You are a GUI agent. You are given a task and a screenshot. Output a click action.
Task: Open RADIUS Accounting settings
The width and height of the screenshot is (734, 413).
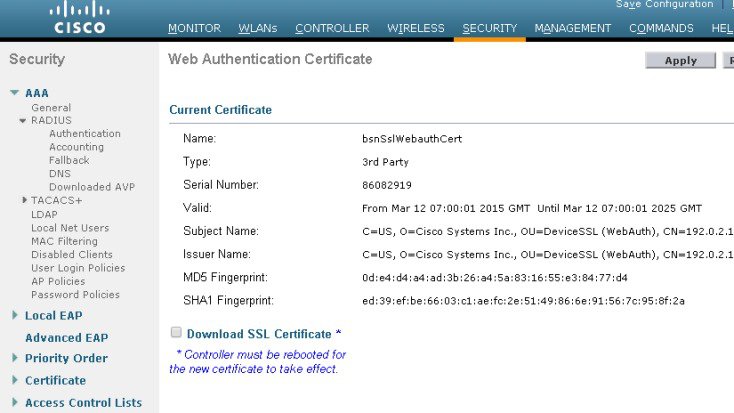(x=76, y=147)
